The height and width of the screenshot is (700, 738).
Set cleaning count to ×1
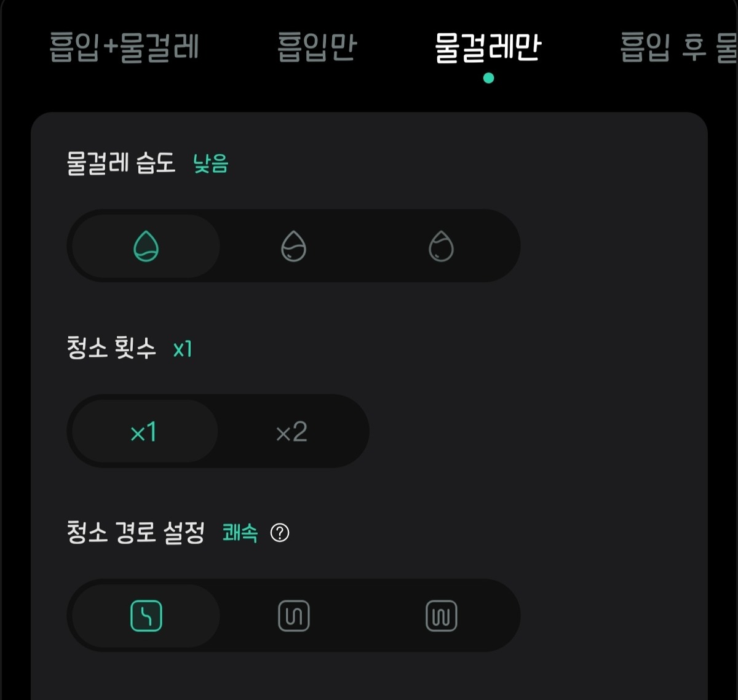143,432
